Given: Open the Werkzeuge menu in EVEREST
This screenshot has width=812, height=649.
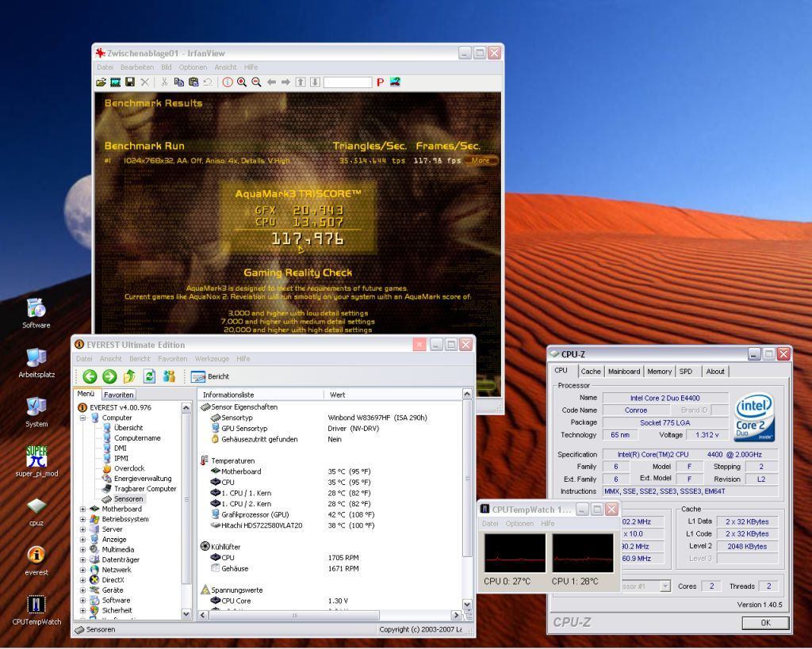Looking at the screenshot, I should 212,359.
